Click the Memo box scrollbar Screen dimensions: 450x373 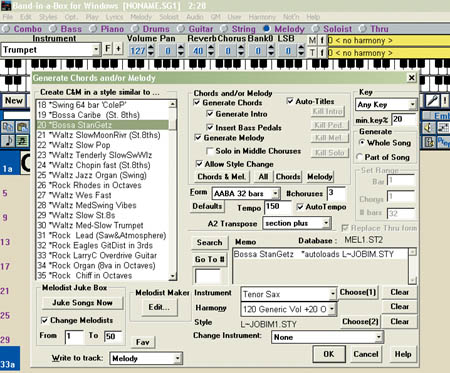(x=412, y=266)
